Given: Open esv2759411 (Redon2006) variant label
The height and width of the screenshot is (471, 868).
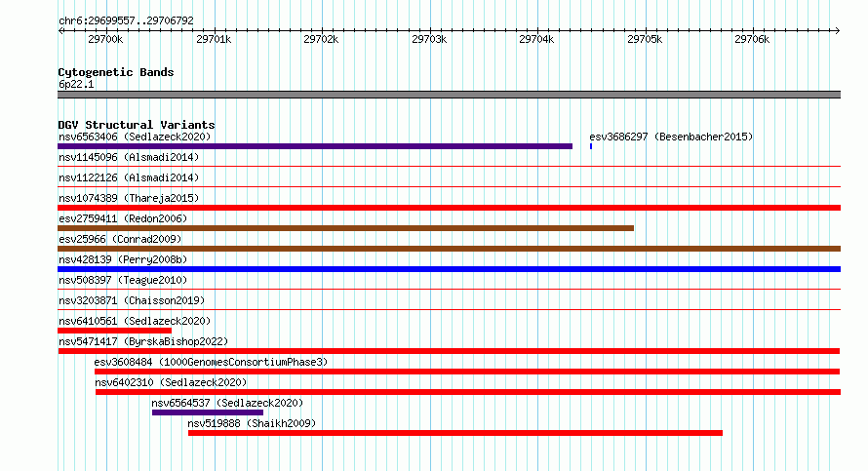Looking at the screenshot, I should tap(123, 218).
